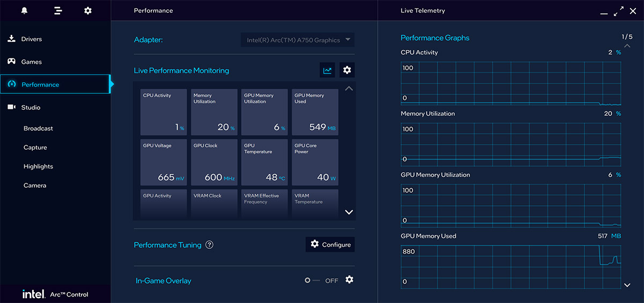Toggle the In-Game Overlay switch
The height and width of the screenshot is (303, 644).
pos(312,280)
